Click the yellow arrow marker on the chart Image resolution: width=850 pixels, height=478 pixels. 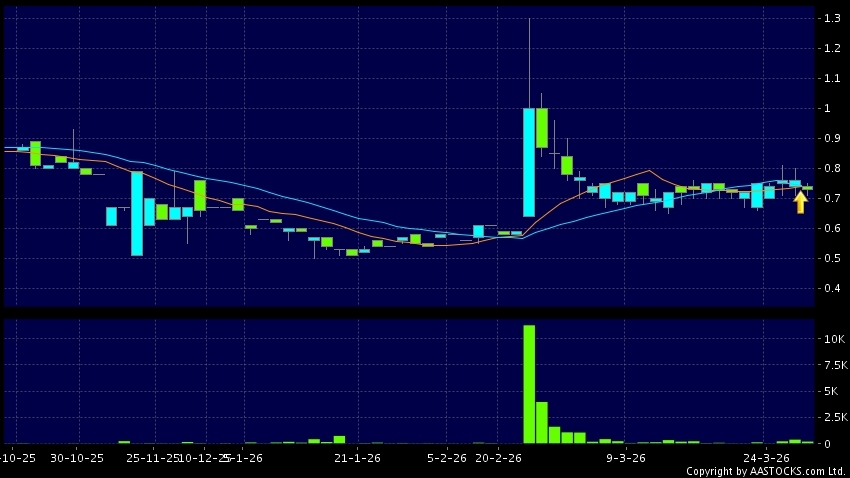pyautogui.click(x=800, y=202)
